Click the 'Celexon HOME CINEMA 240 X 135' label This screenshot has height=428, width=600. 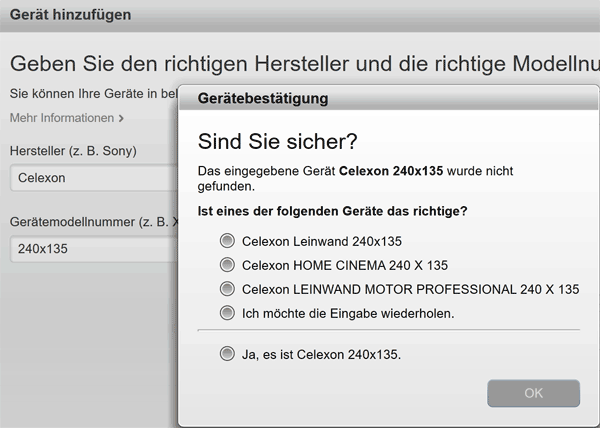[x=344, y=265]
